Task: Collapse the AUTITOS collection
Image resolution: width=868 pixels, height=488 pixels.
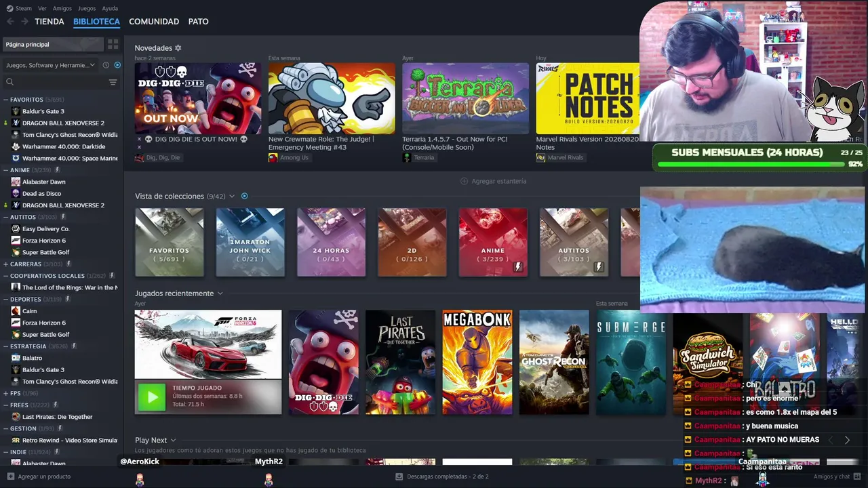Action: point(5,217)
